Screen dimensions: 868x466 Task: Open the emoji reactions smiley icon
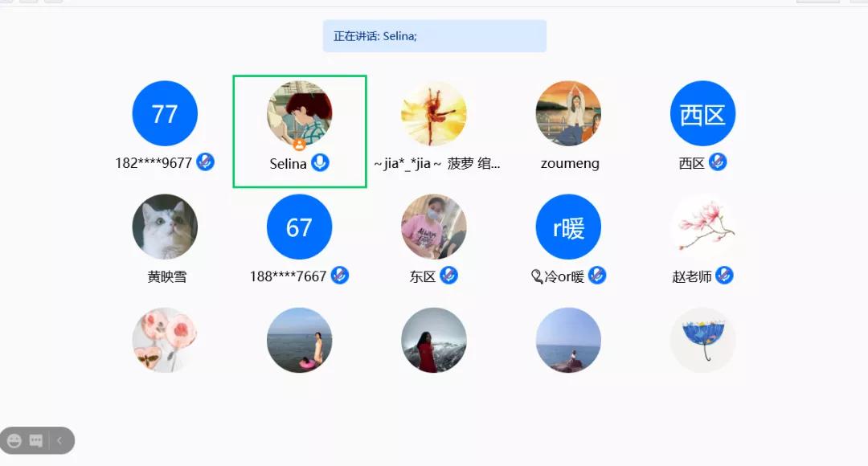[x=14, y=440]
